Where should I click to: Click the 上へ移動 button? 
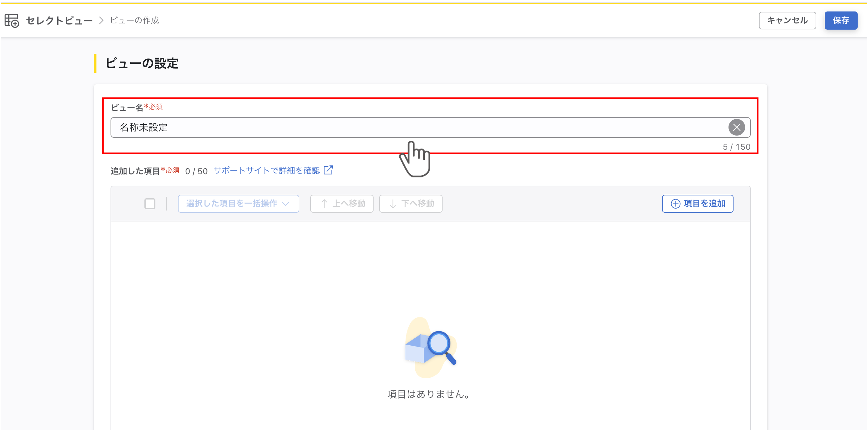pyautogui.click(x=342, y=204)
